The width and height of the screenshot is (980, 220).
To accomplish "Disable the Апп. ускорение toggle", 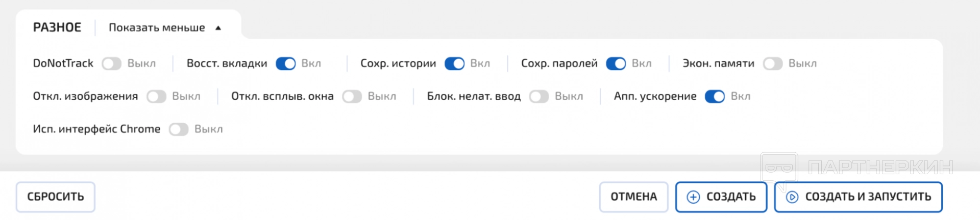I will point(715,97).
